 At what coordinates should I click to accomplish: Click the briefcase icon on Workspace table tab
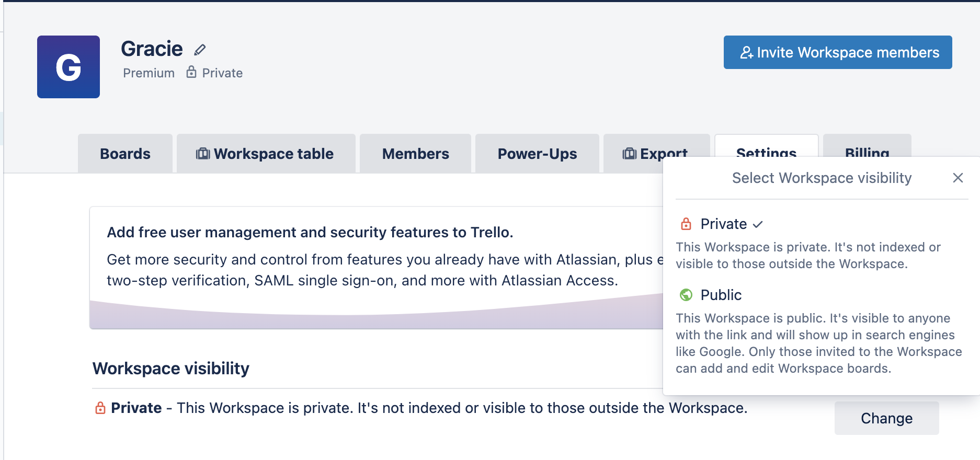click(203, 154)
